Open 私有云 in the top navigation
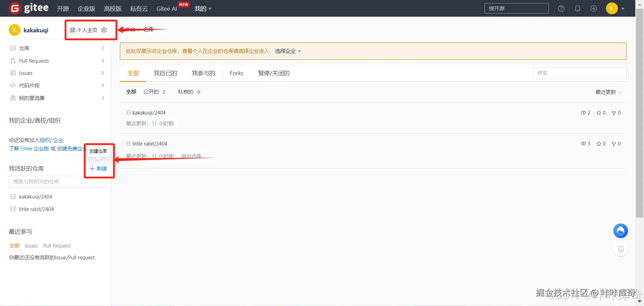 (x=139, y=9)
